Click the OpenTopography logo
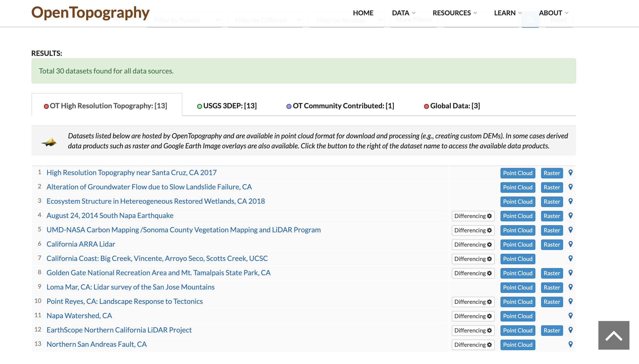 pyautogui.click(x=91, y=12)
